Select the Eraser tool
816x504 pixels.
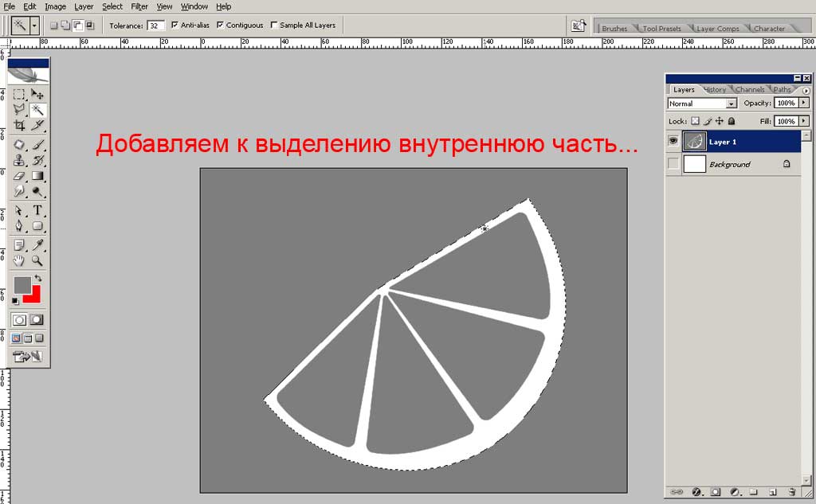click(x=19, y=176)
